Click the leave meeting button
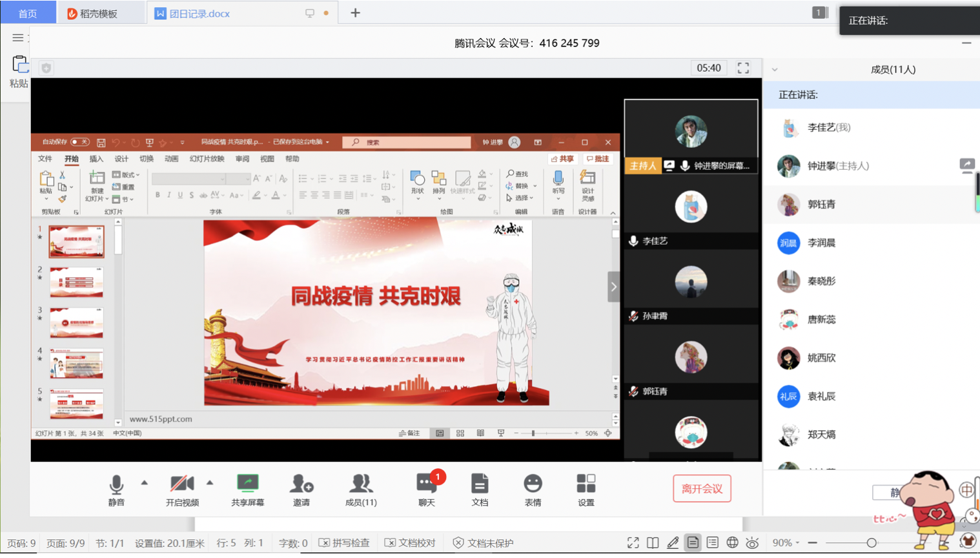The height and width of the screenshot is (558, 980). click(702, 489)
